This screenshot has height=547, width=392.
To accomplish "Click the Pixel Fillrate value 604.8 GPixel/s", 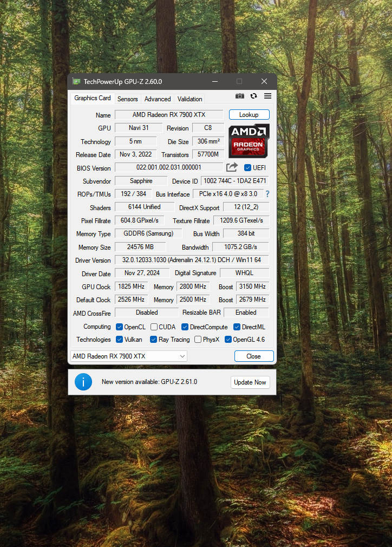I will coord(140,220).
